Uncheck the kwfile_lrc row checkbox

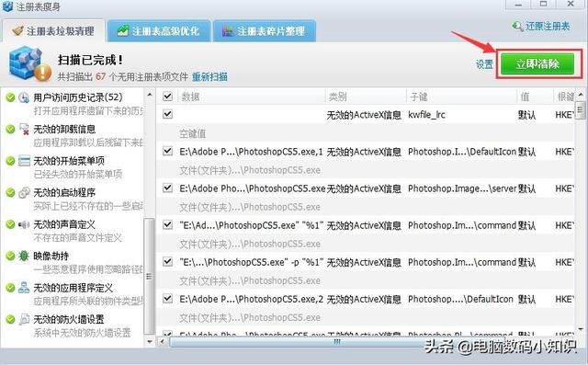(167, 114)
